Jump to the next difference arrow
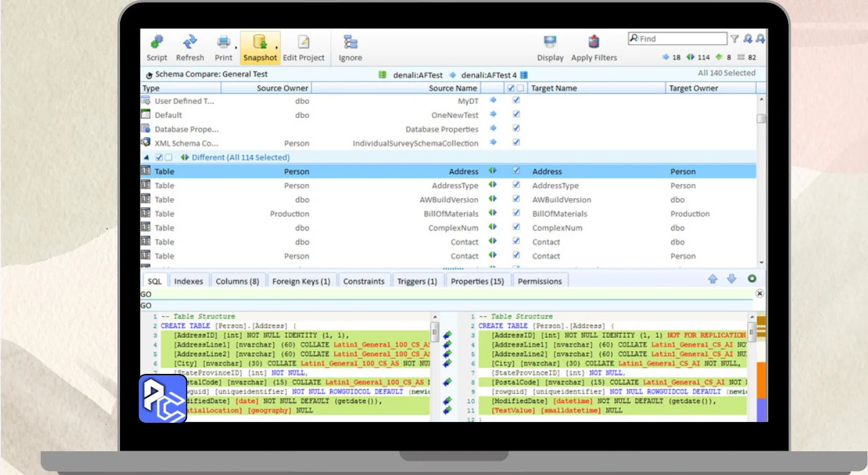Screen dimensions: 868x475 tap(731, 279)
